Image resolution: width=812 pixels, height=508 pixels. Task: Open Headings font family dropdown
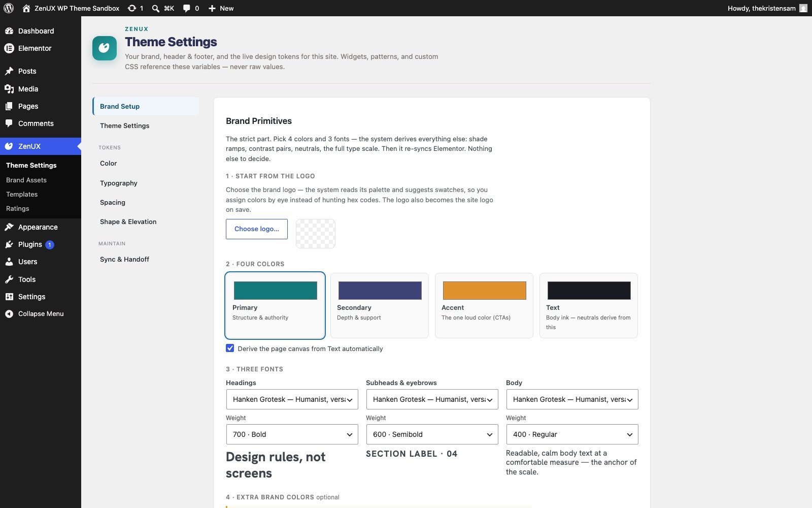pos(292,399)
